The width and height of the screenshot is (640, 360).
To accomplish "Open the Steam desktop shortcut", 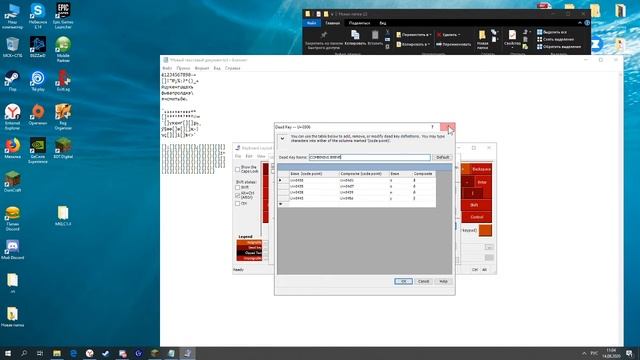I will [x=12, y=80].
